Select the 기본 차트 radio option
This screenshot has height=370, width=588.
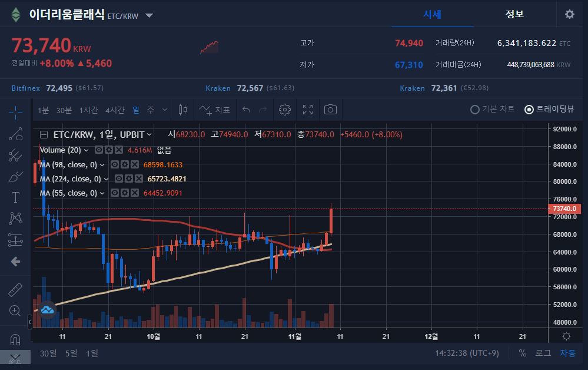pyautogui.click(x=493, y=109)
